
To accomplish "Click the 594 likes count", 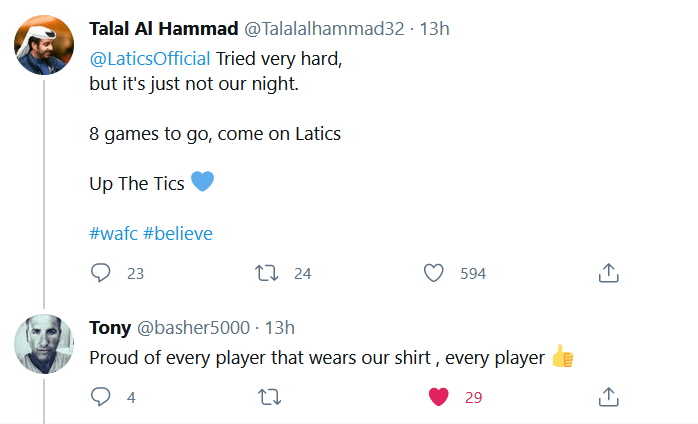I will point(473,273).
